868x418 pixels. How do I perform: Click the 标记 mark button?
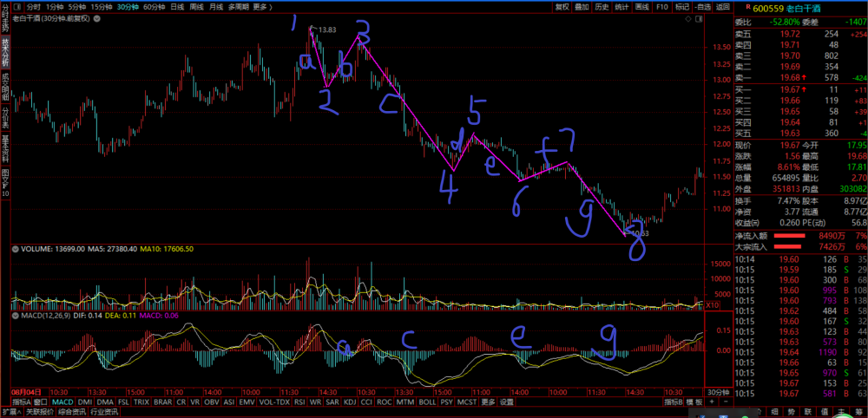coord(681,7)
